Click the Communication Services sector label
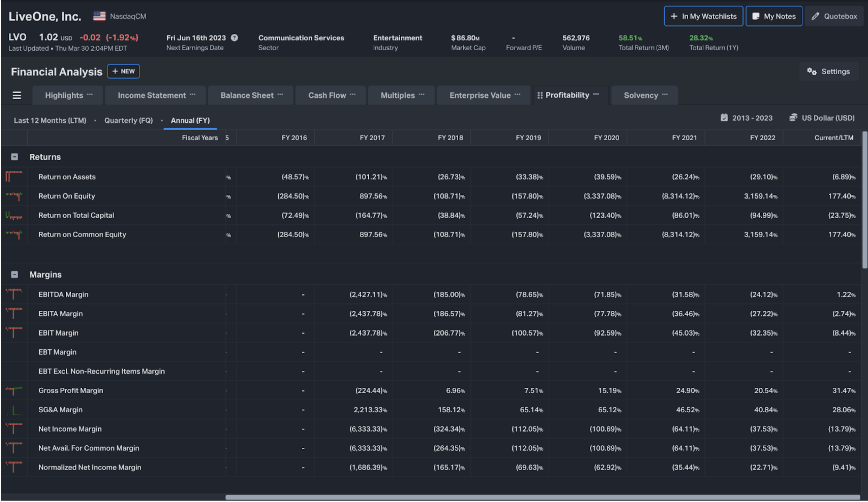 coord(301,38)
